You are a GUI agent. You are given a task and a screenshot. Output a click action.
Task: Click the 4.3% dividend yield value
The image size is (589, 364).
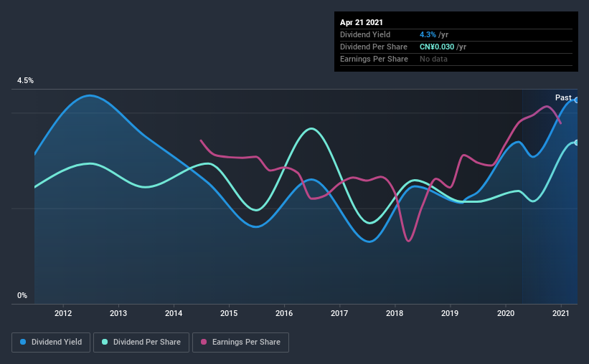tap(428, 34)
